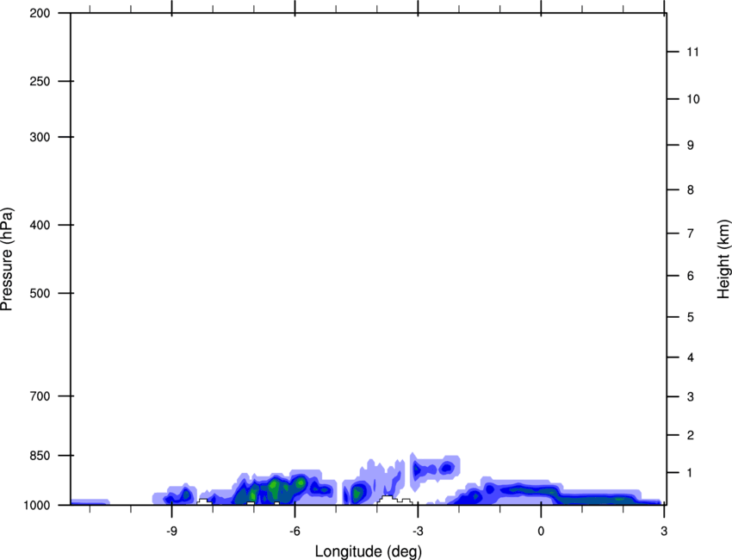Select the 200 pressure tick label
This screenshot has width=732, height=560.
[x=40, y=13]
